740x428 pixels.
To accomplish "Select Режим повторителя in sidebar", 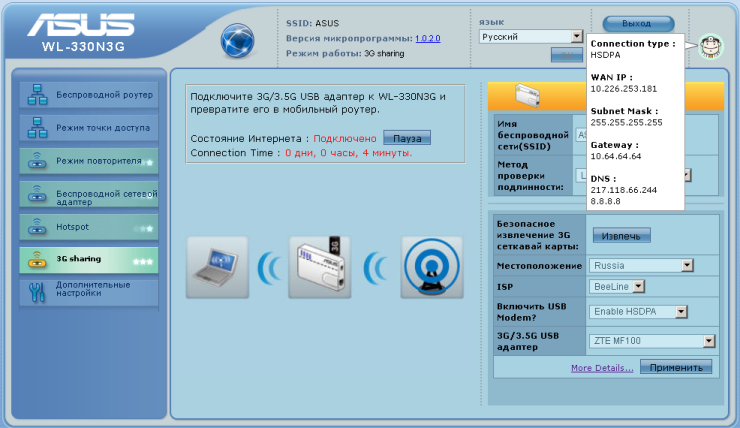I will click(89, 161).
